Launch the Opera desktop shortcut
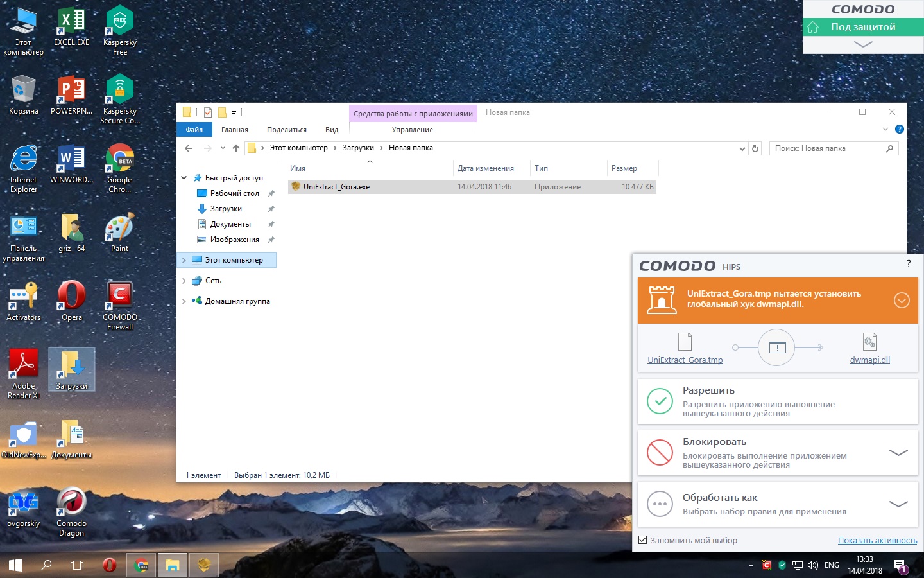924x578 pixels. pyautogui.click(x=71, y=302)
